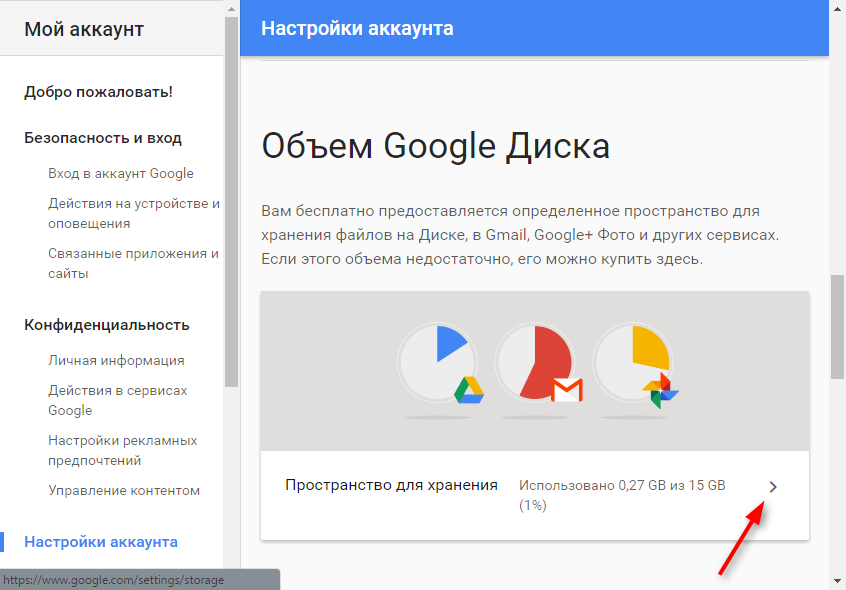846x590 pixels.
Task: Click the Gmail storage pie chart icon
Action: tap(538, 364)
